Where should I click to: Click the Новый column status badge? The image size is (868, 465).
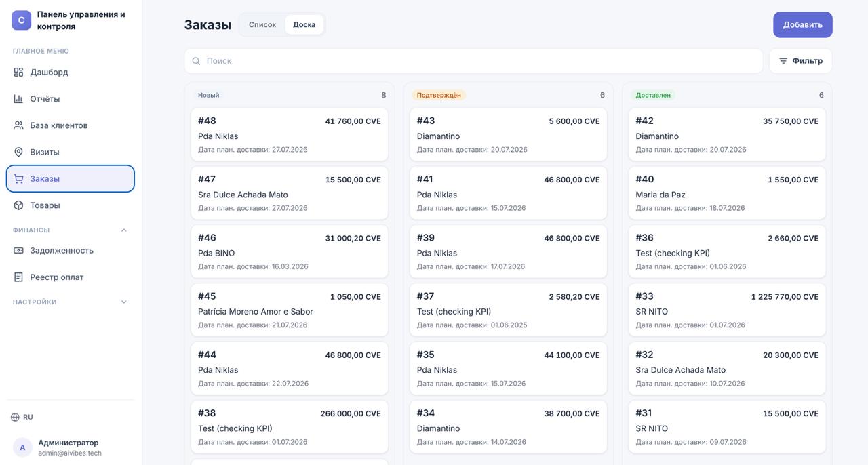pos(208,96)
